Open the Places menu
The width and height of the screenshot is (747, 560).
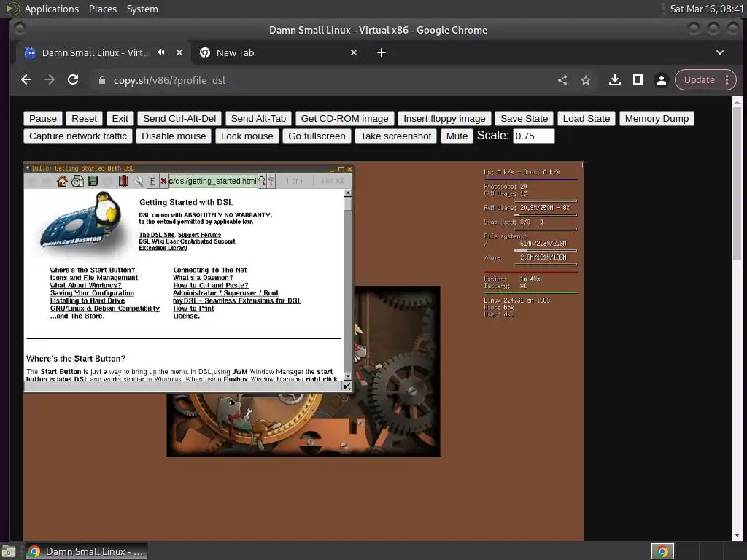(x=103, y=9)
